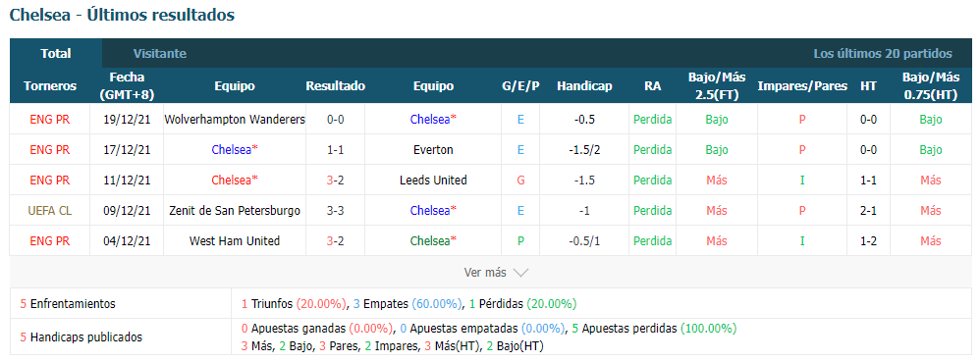Click the 0-0 result on 19/12/21

pos(335,120)
